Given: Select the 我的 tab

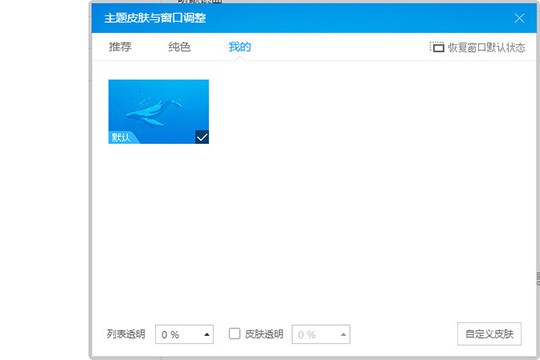Looking at the screenshot, I should click(240, 47).
